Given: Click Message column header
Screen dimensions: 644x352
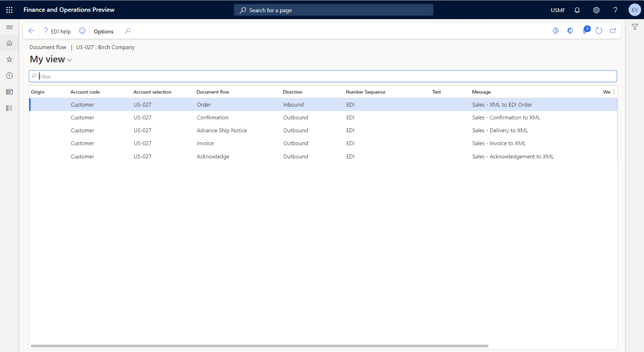Looking at the screenshot, I should point(481,92).
